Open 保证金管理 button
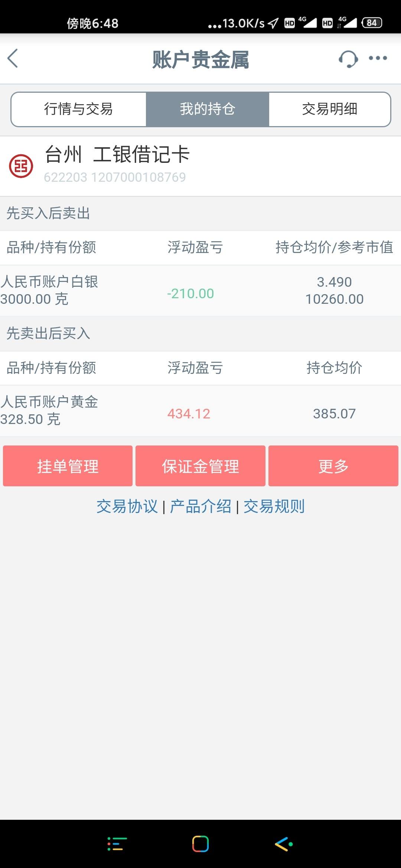Image resolution: width=401 pixels, height=868 pixels. (200, 466)
